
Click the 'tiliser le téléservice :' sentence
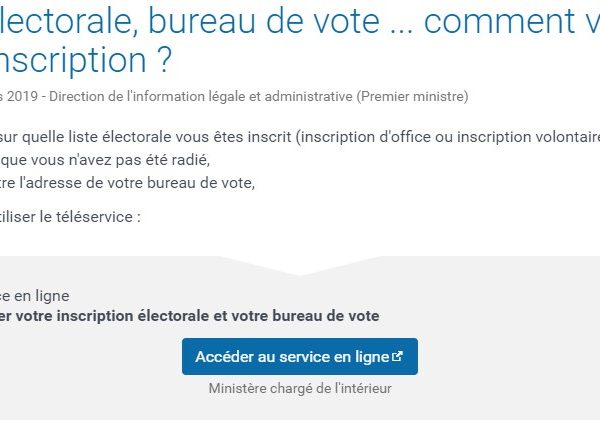pyautogui.click(x=70, y=217)
